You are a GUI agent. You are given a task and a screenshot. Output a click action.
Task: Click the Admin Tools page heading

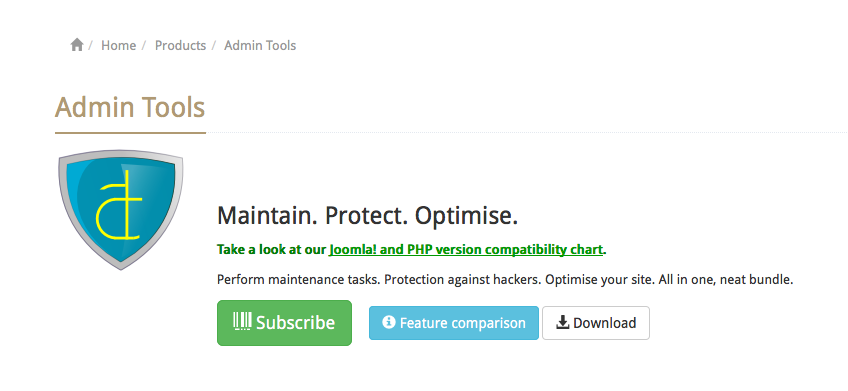130,107
